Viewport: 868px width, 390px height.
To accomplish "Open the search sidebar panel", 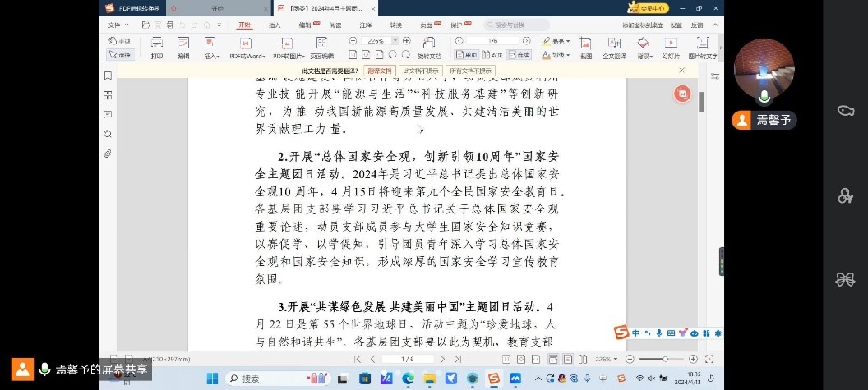I will coord(108,134).
